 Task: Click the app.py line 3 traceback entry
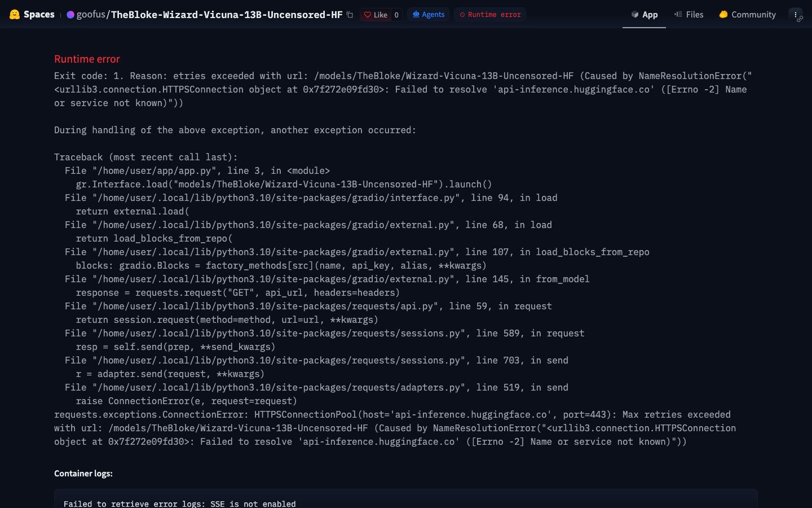pos(197,170)
